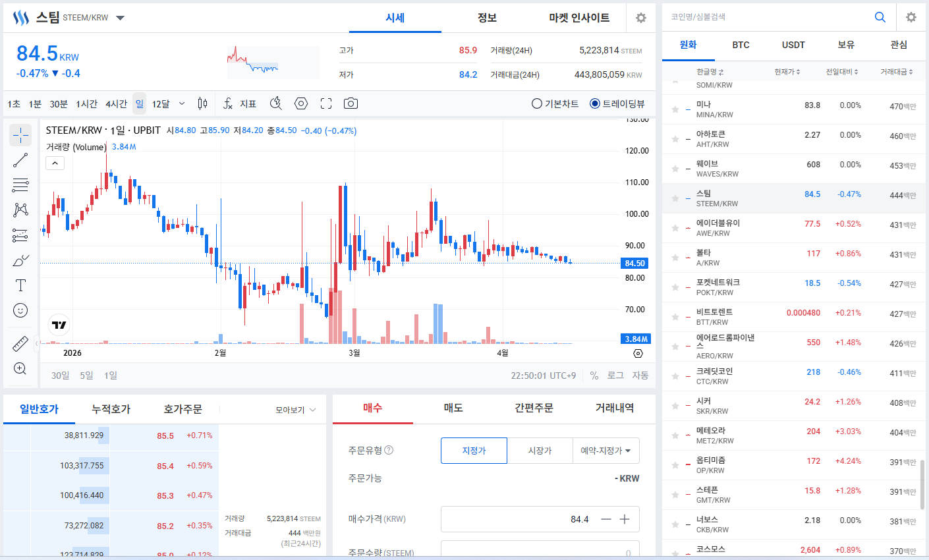Open the 보유 holdings tab
Screen dimensions: 929x560
click(x=846, y=45)
